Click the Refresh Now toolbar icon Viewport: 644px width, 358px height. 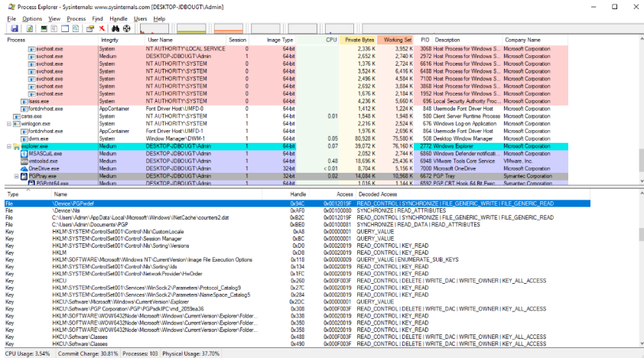pos(28,28)
